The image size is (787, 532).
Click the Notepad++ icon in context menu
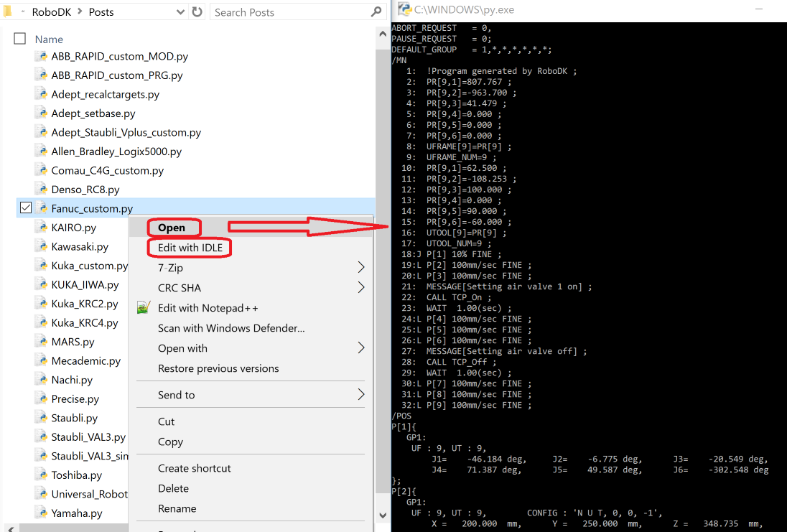(144, 308)
